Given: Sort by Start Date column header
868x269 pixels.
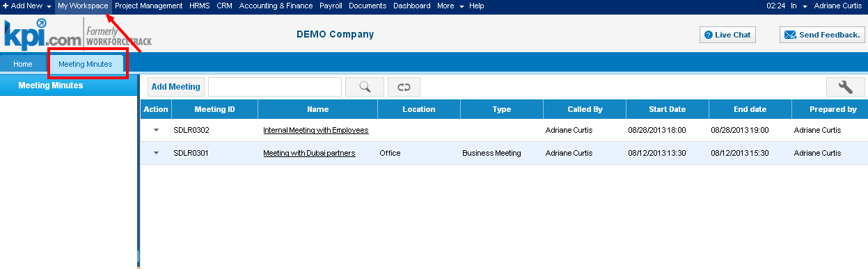Looking at the screenshot, I should coord(668,109).
